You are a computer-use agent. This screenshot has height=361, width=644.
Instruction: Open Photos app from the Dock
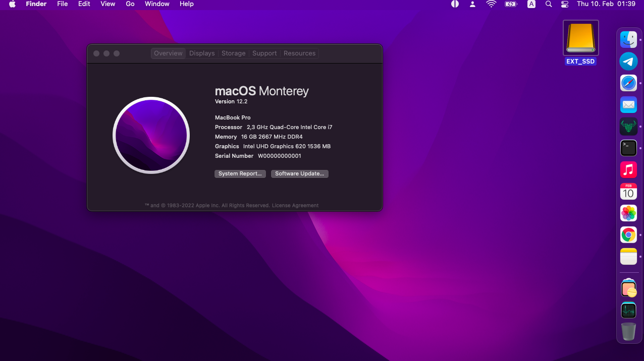click(628, 213)
